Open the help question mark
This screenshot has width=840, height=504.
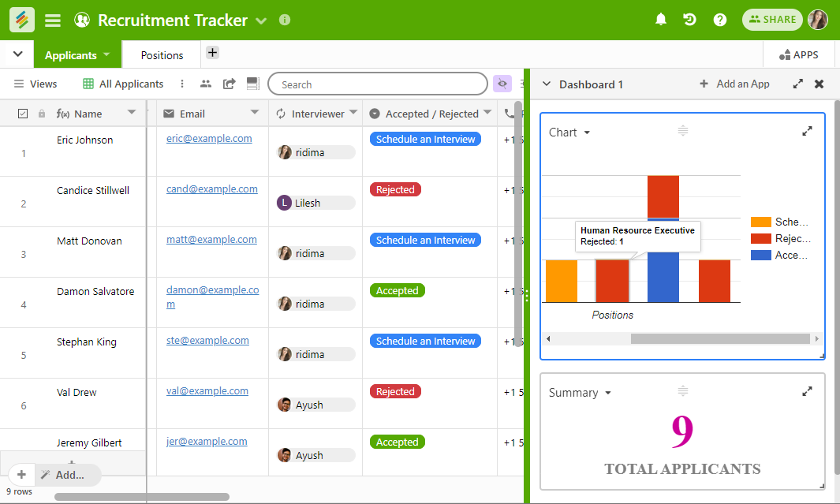coord(720,20)
